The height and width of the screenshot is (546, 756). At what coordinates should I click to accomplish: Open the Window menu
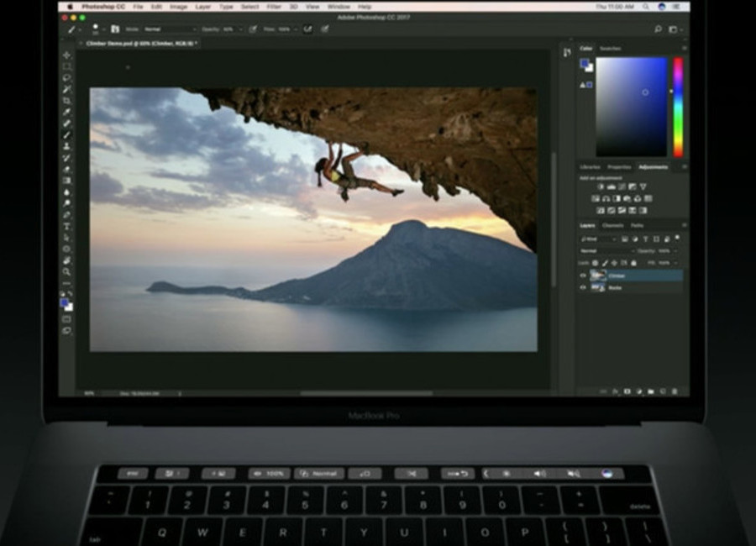(339, 7)
